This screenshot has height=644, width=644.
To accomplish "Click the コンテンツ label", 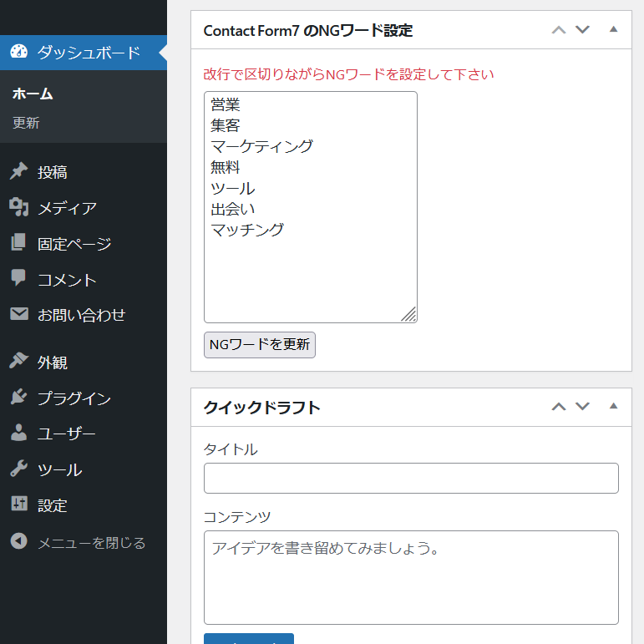I will pyautogui.click(x=237, y=517).
